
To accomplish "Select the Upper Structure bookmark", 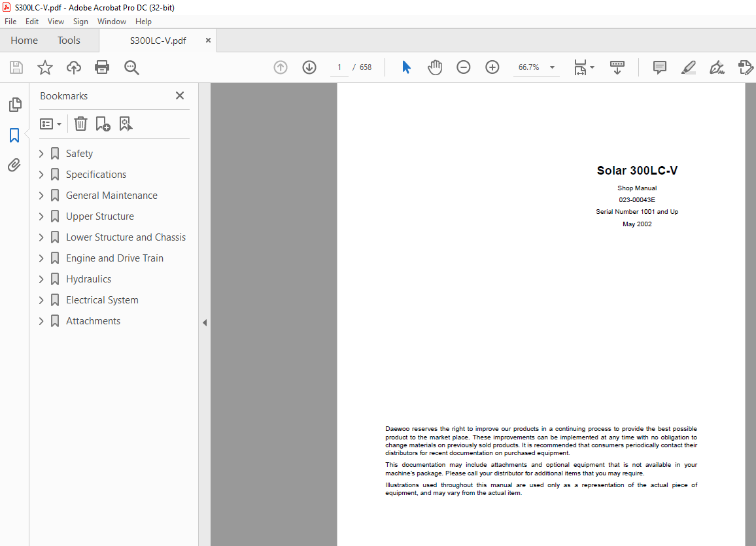I will pyautogui.click(x=100, y=216).
